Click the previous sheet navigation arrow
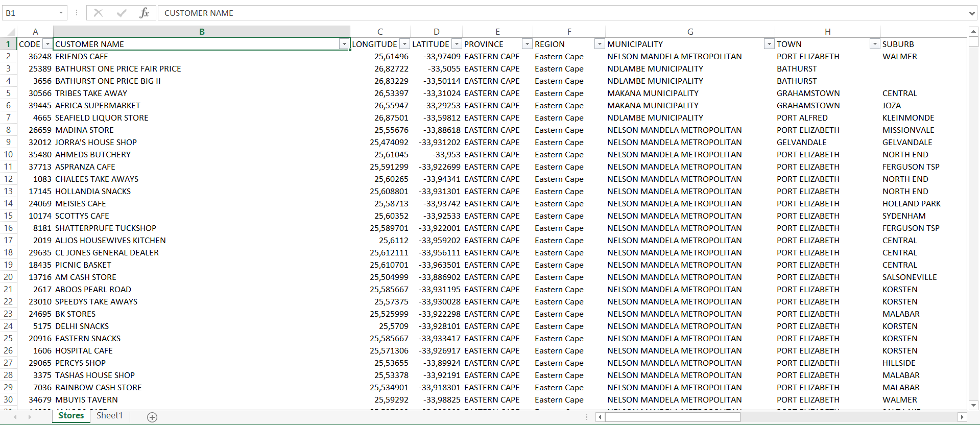Viewport: 980px width, 425px height. pos(15,417)
